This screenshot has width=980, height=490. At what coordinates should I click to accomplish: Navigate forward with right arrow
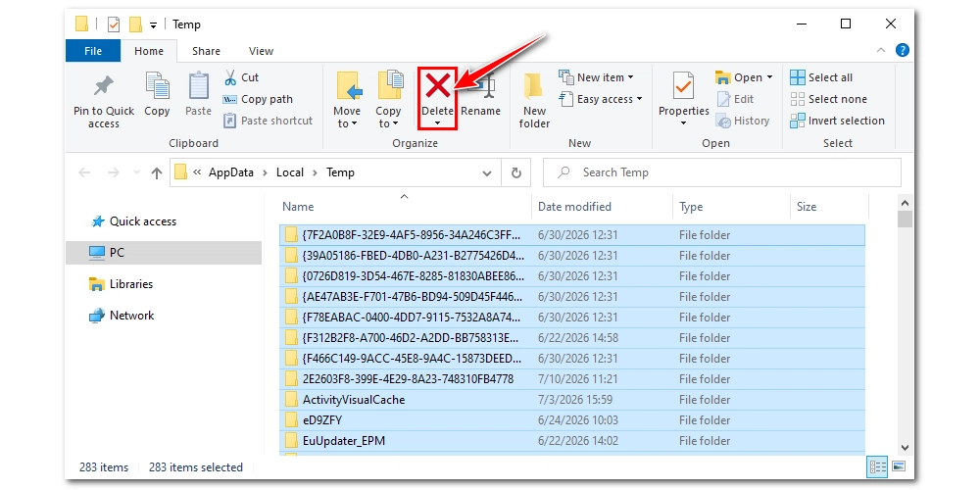tap(113, 173)
